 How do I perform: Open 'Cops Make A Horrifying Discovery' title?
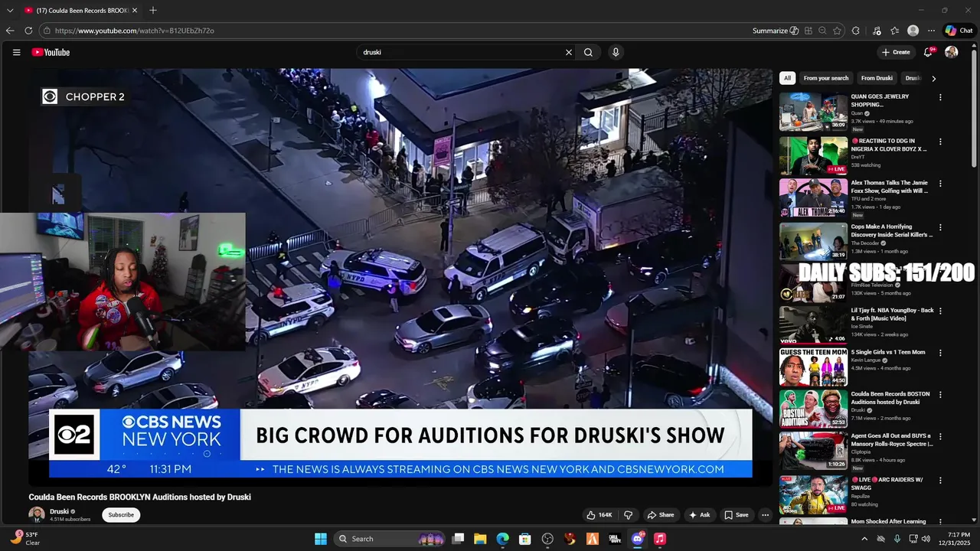click(892, 230)
